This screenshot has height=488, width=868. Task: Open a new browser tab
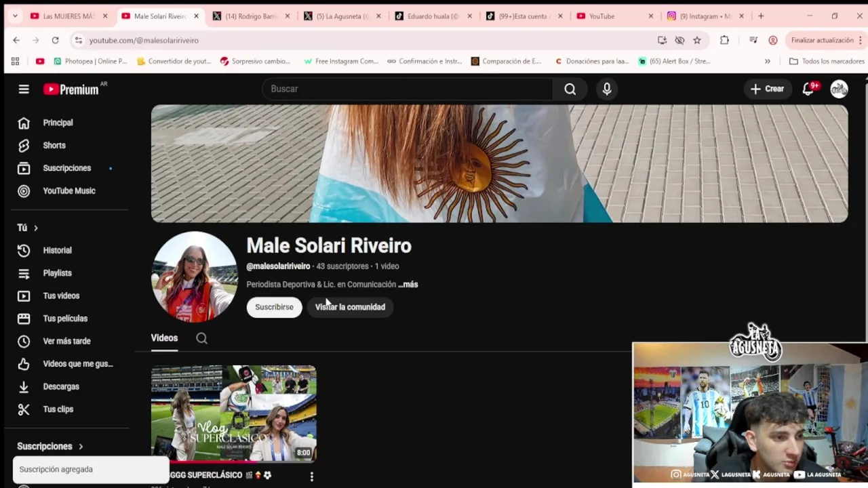(761, 16)
